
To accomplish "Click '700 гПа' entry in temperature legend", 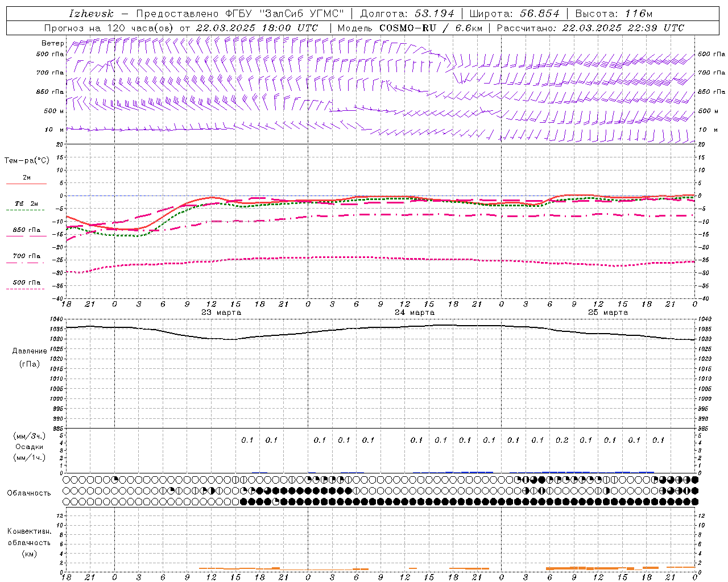I will [x=26, y=256].
